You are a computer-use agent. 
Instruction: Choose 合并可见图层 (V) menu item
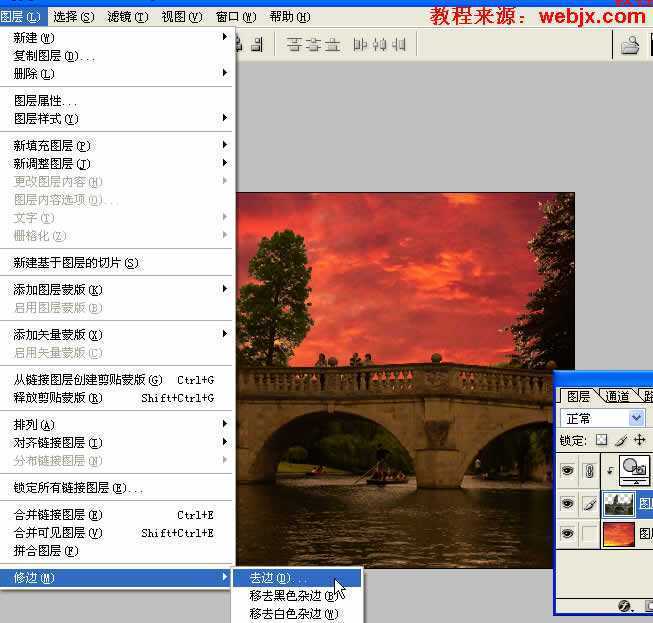tap(117, 533)
